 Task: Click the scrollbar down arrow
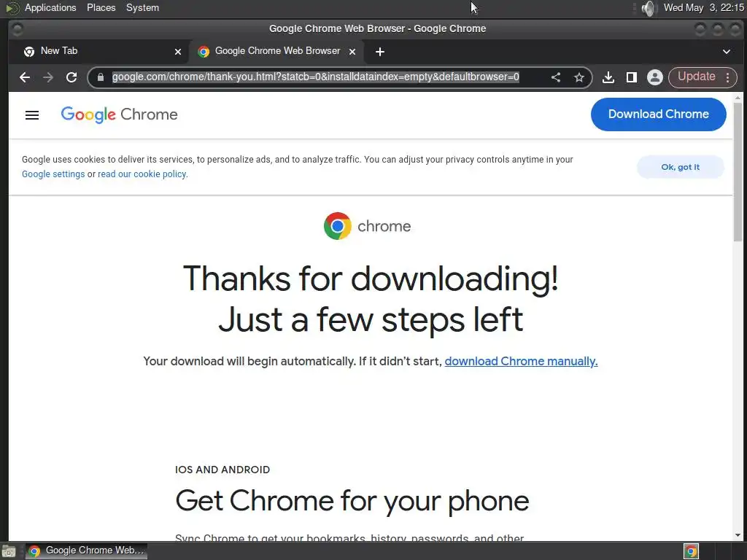pyautogui.click(x=738, y=536)
